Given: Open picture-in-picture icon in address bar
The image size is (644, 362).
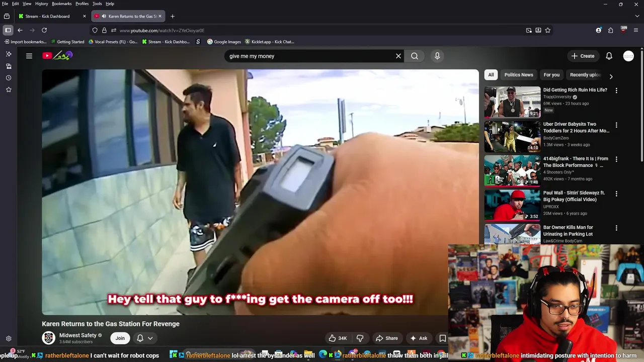Looking at the screenshot, I should point(529,30).
